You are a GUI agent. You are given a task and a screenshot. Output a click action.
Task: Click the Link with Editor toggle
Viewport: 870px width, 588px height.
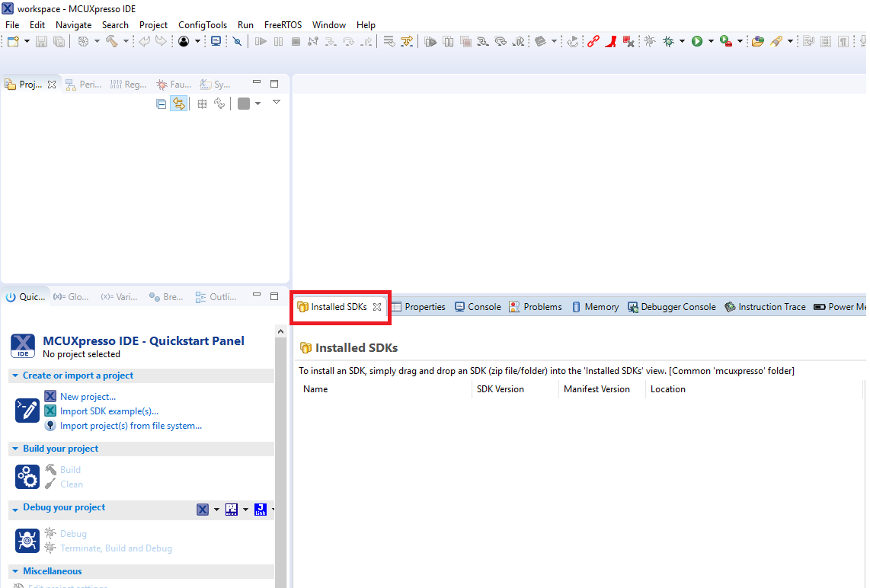[x=179, y=104]
